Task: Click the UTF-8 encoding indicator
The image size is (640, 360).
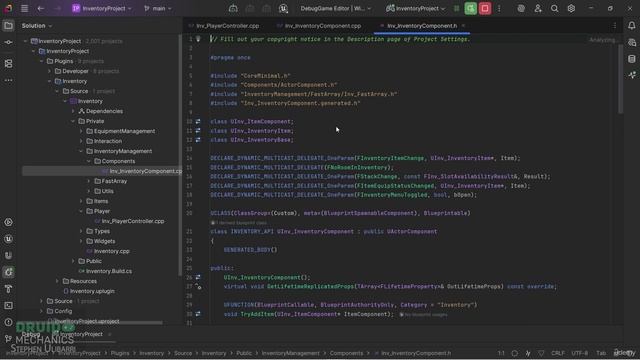Action: tap(580, 353)
